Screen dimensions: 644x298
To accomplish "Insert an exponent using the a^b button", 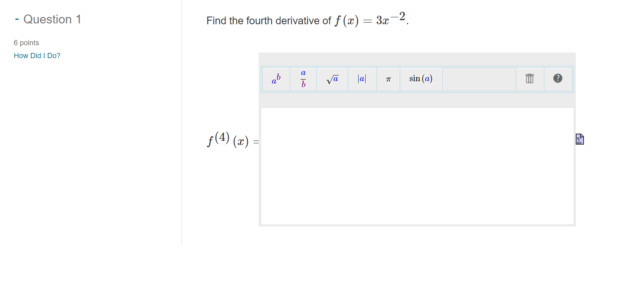I will pyautogui.click(x=276, y=79).
